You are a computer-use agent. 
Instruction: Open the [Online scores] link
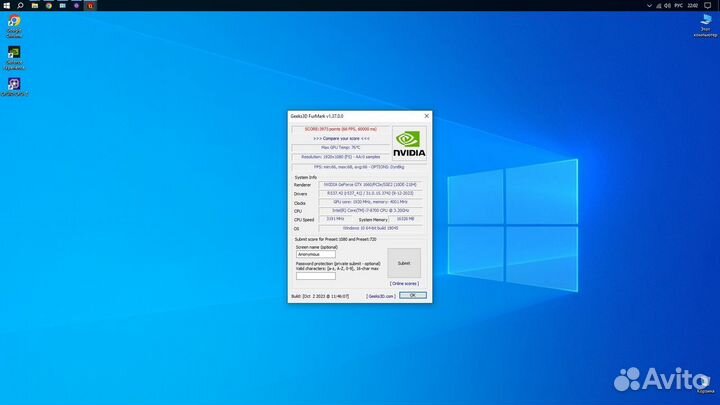coord(404,284)
